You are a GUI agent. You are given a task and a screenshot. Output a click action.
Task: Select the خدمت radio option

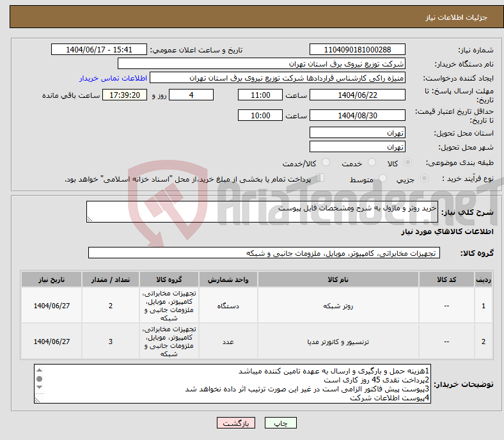click(x=372, y=162)
